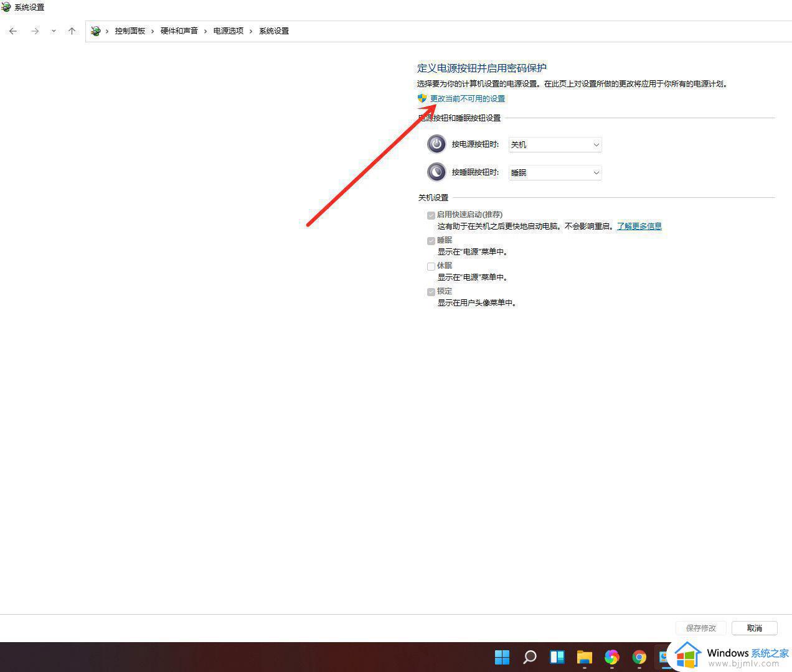Screen dimensions: 792x672
Task: Open Windows Start menu in taskbar
Action: coord(502,657)
